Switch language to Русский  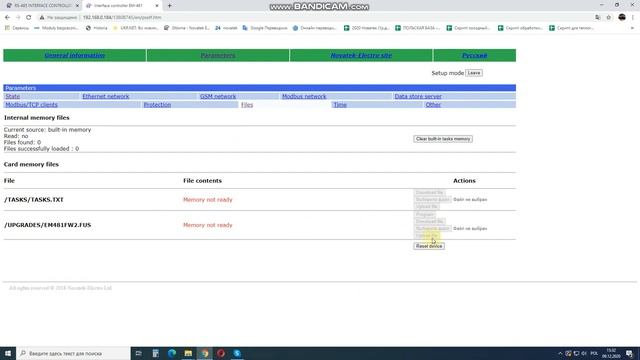[474, 56]
